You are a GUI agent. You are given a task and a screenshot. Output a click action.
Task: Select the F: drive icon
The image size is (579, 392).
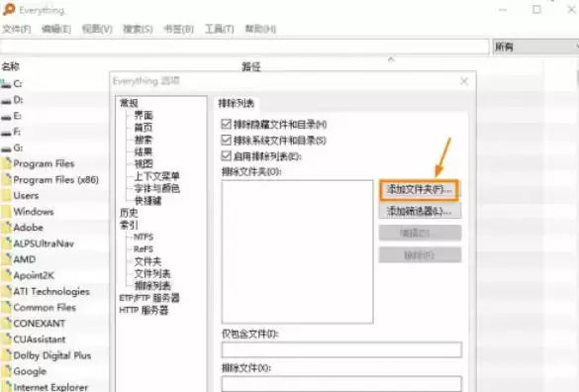[6, 133]
